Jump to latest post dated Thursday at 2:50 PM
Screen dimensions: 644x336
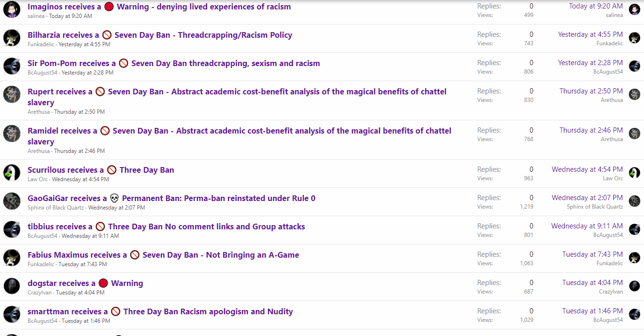(x=591, y=91)
